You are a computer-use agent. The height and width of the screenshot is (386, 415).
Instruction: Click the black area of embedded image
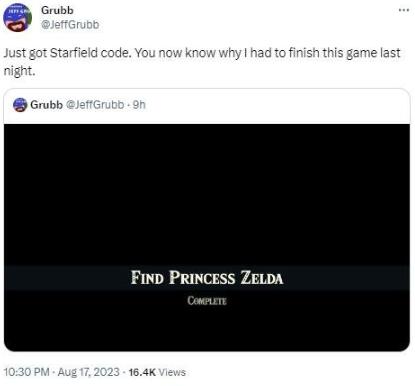[207, 193]
